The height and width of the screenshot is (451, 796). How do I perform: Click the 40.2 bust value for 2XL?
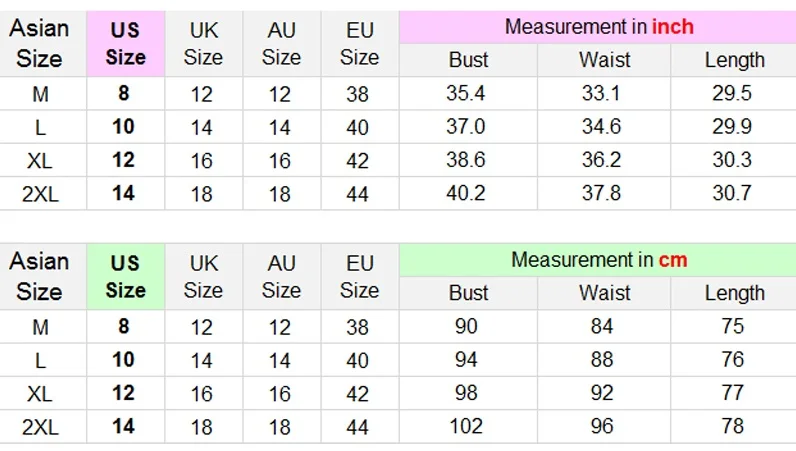[x=466, y=193]
